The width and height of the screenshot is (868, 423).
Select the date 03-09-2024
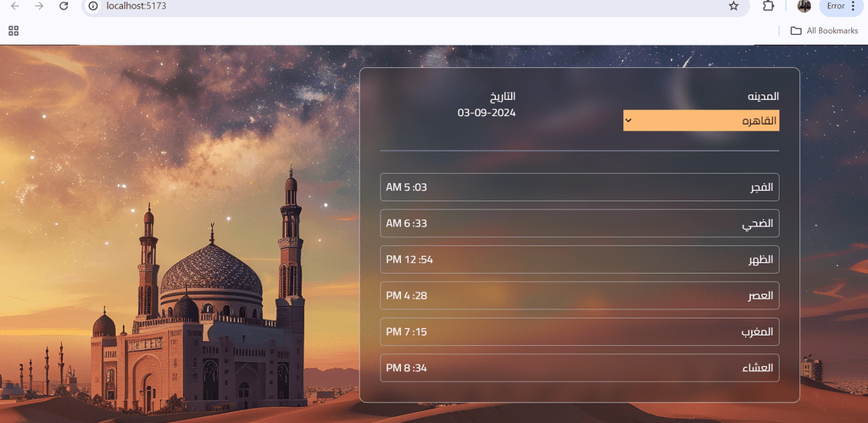coord(487,113)
